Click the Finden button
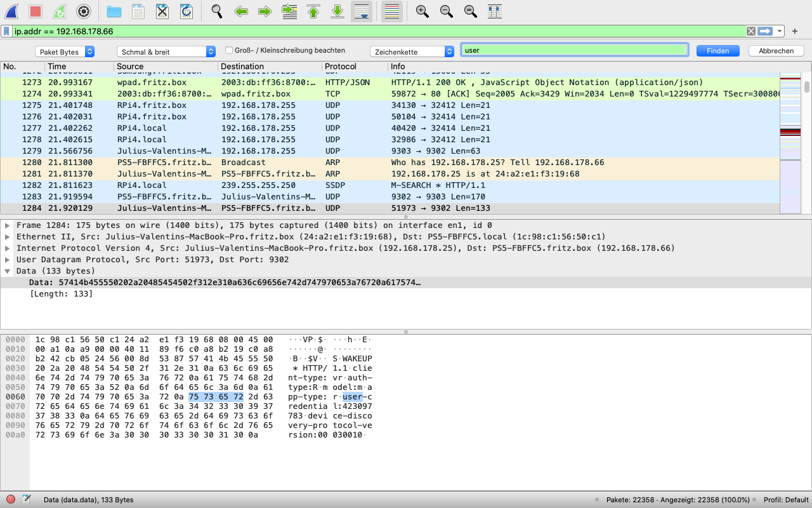 pos(717,51)
